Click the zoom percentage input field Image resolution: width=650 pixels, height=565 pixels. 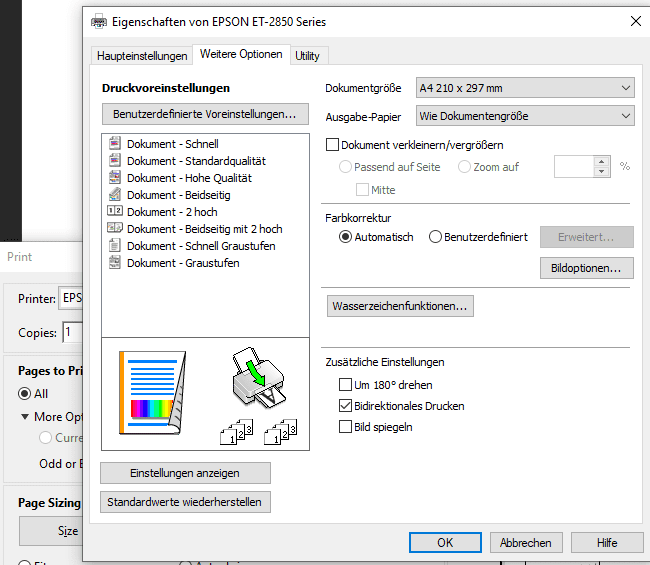(574, 167)
